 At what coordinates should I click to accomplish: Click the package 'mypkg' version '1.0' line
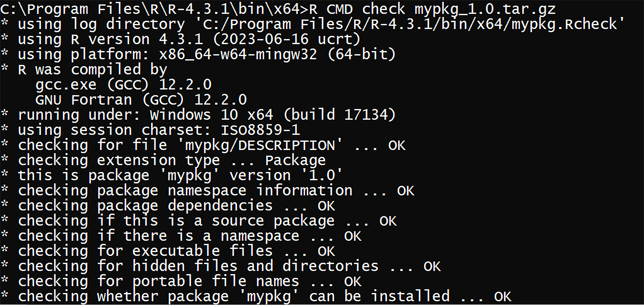point(172,175)
